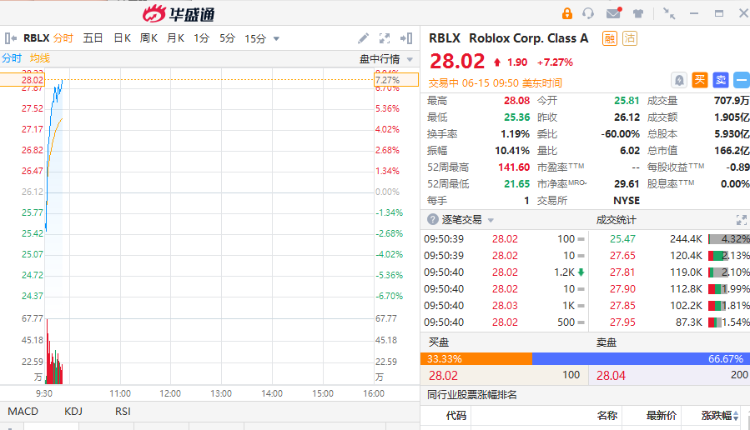Collapse the left panel via bracket arrow icon
750x430 pixels.
click(x=11, y=38)
